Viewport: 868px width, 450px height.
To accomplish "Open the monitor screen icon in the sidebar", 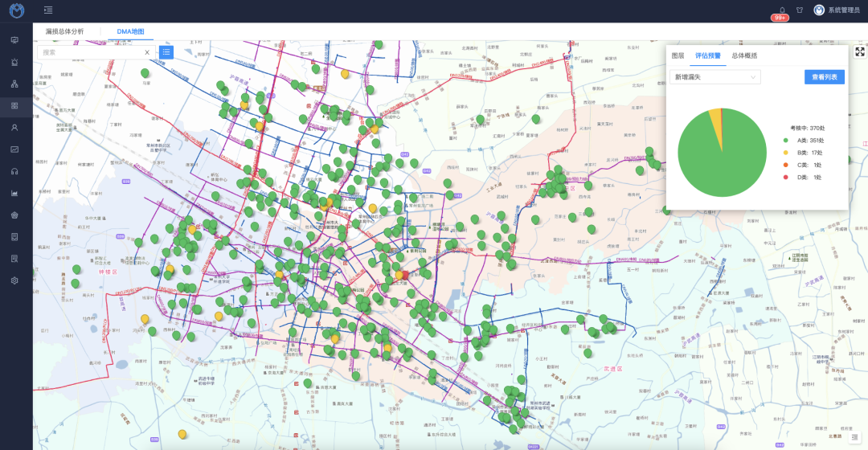I will pos(14,40).
